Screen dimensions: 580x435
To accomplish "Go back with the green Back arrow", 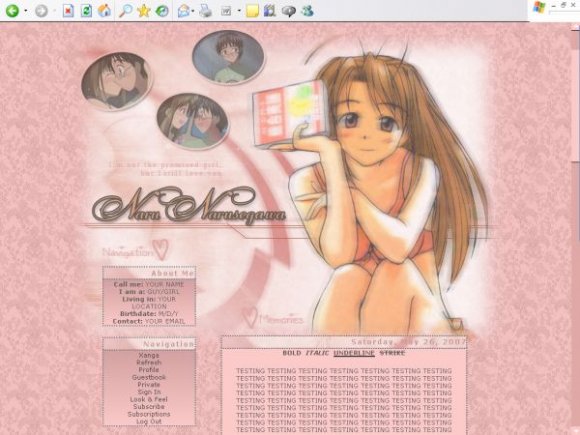I will pyautogui.click(x=12, y=11).
